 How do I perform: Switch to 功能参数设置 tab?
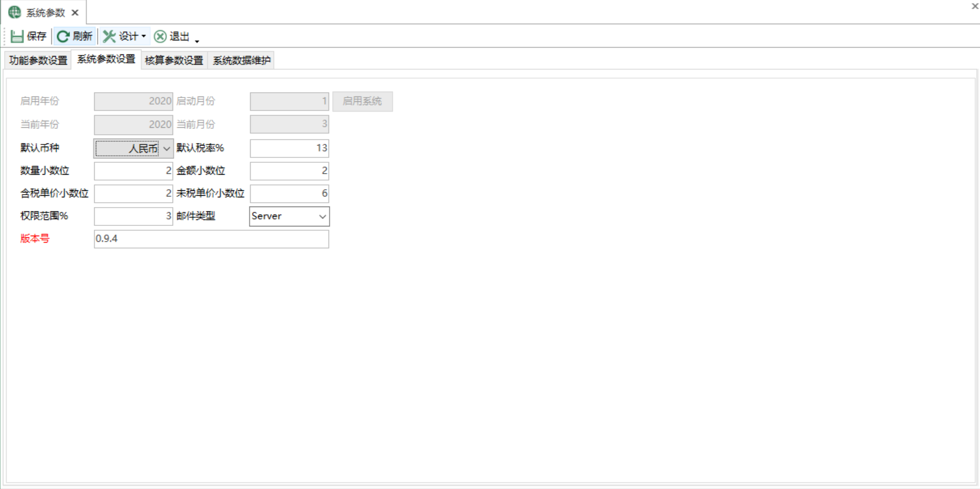pyautogui.click(x=38, y=60)
